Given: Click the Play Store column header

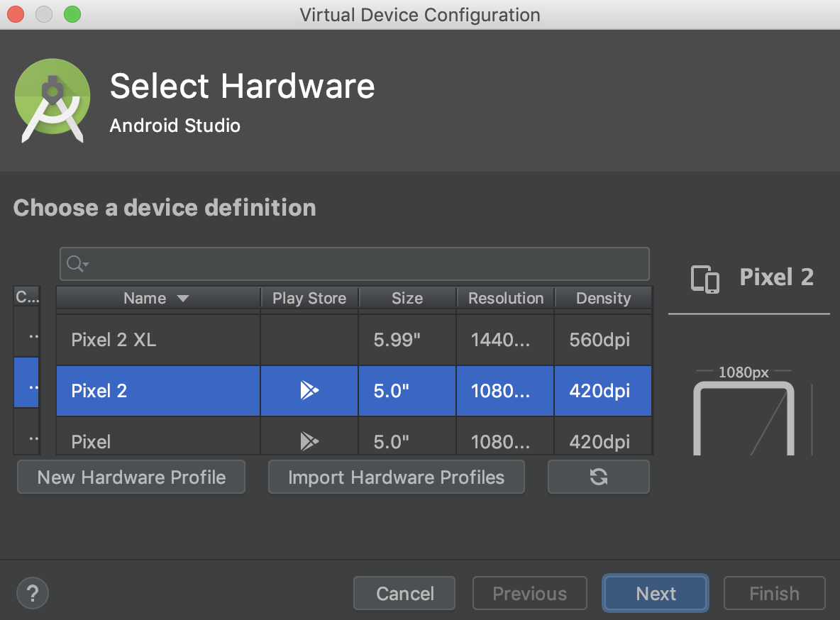Looking at the screenshot, I should [309, 298].
